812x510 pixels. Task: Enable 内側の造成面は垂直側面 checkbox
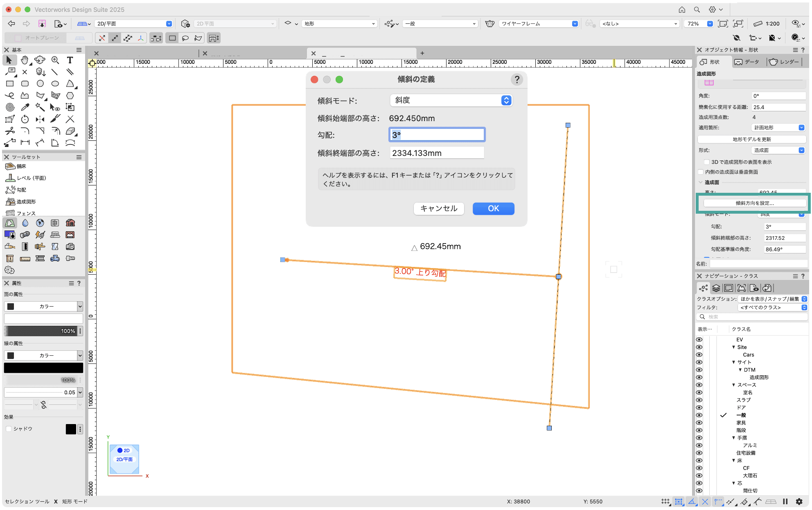pyautogui.click(x=701, y=172)
